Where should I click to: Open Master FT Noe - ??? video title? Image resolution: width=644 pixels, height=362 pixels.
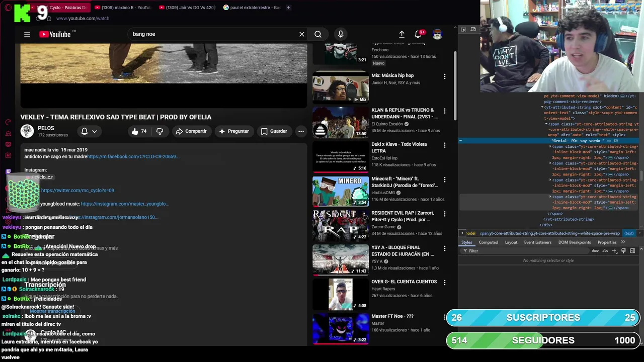[392, 316]
